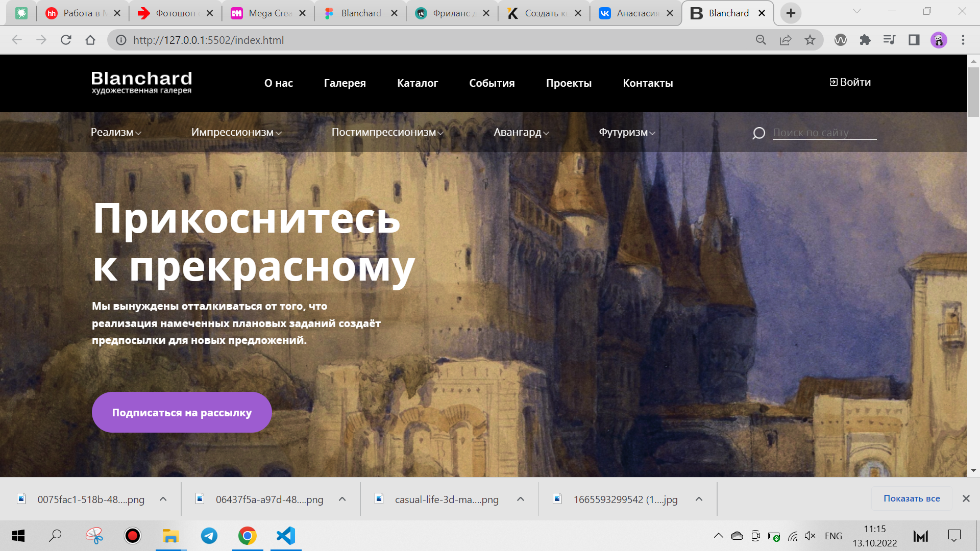Click the page vertical scrollbar thumb
The height and width of the screenshot is (551, 980).
973,92
